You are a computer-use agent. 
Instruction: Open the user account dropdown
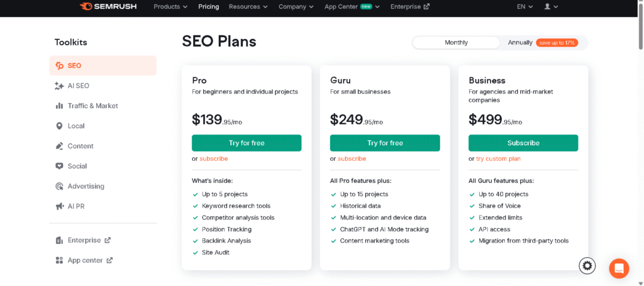[x=550, y=6]
